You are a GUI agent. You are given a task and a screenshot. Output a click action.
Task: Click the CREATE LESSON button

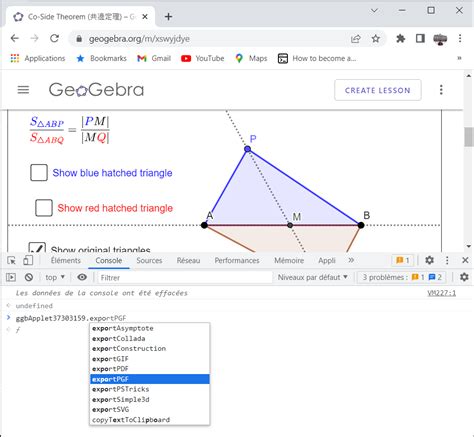[x=378, y=90]
